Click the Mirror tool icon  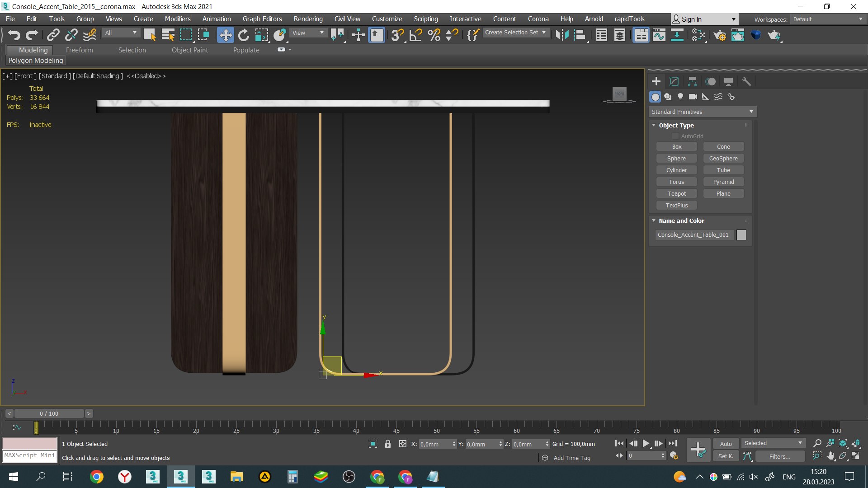[561, 35]
